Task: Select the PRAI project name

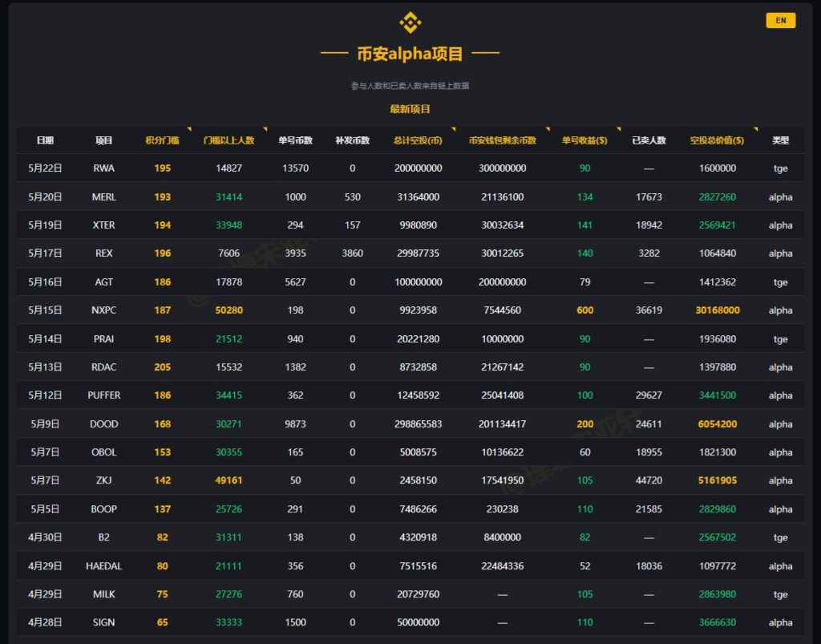Action: 103,339
